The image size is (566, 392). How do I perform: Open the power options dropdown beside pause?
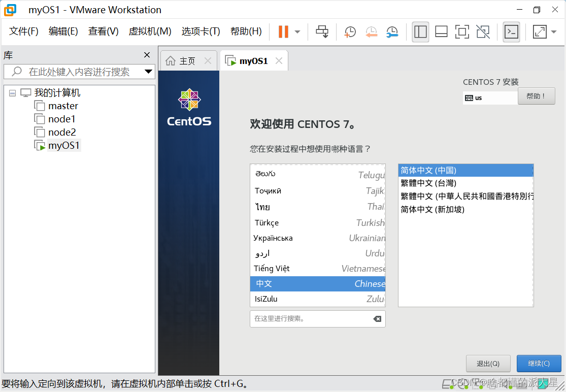click(297, 32)
